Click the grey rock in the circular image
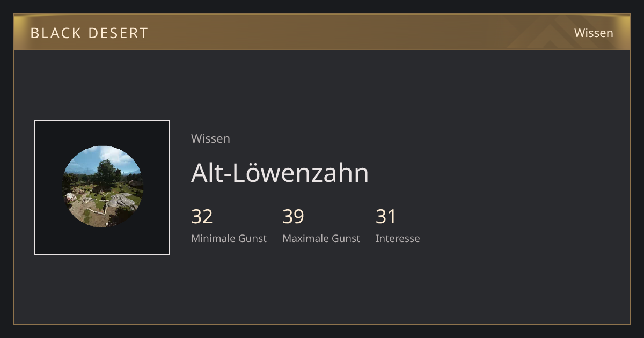The width and height of the screenshot is (644, 338). [122, 202]
